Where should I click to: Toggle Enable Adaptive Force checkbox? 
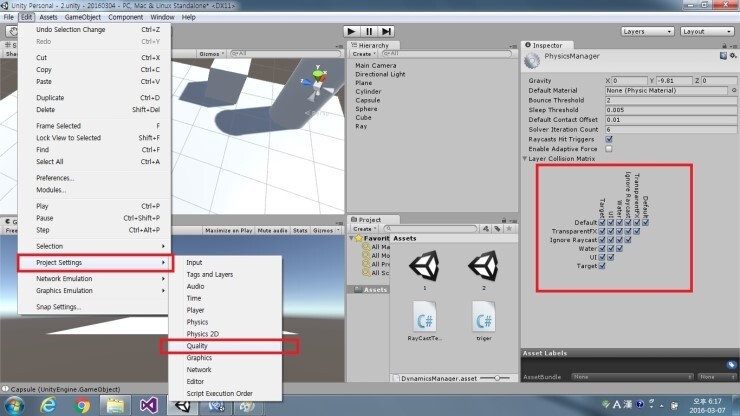tap(609, 149)
